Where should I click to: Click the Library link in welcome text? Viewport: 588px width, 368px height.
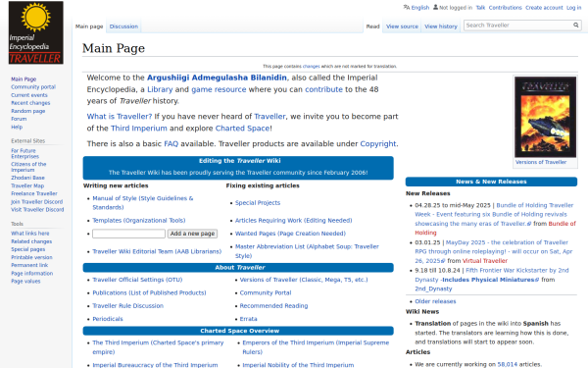click(x=160, y=89)
